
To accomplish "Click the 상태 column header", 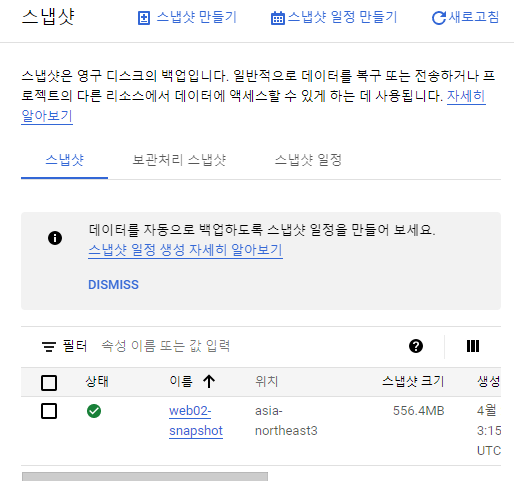I will tap(97, 381).
